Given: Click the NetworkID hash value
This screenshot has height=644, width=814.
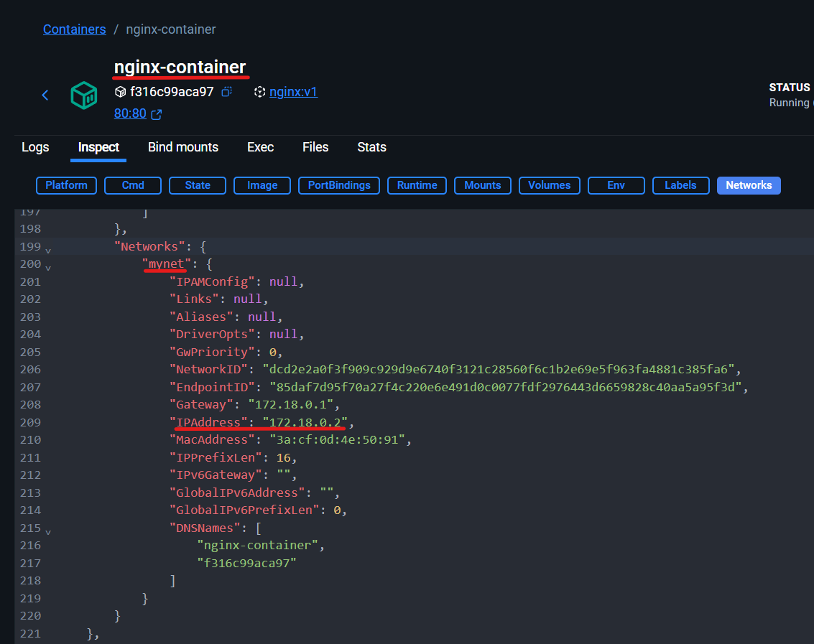Looking at the screenshot, I should [x=499, y=370].
